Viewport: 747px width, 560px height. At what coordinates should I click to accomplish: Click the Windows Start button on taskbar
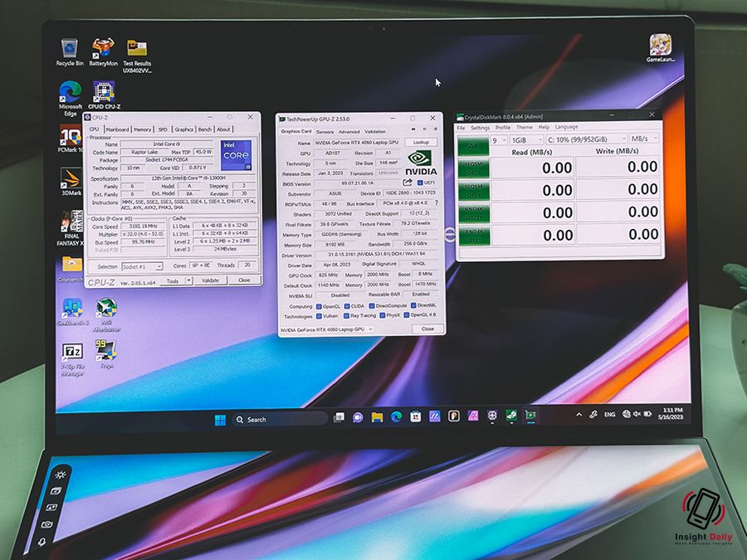221,419
